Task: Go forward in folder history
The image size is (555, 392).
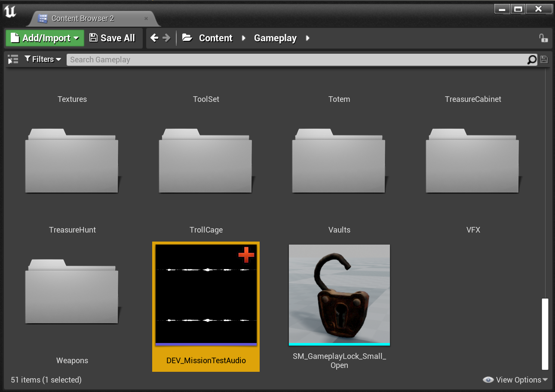Action: pyautogui.click(x=167, y=38)
